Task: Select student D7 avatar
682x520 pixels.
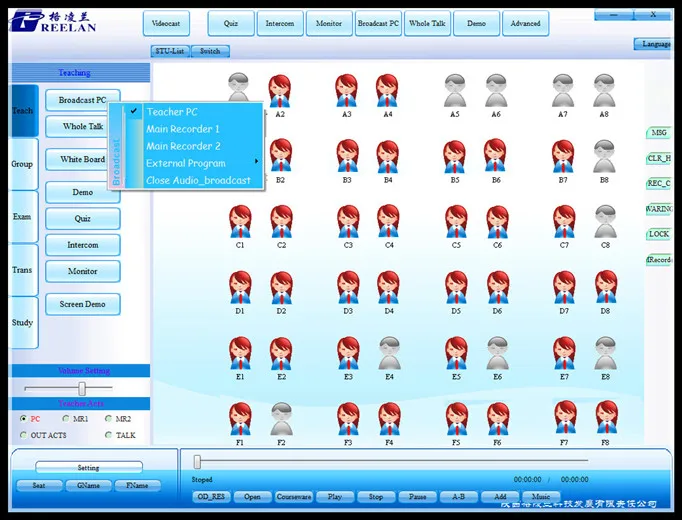Action: (x=564, y=288)
